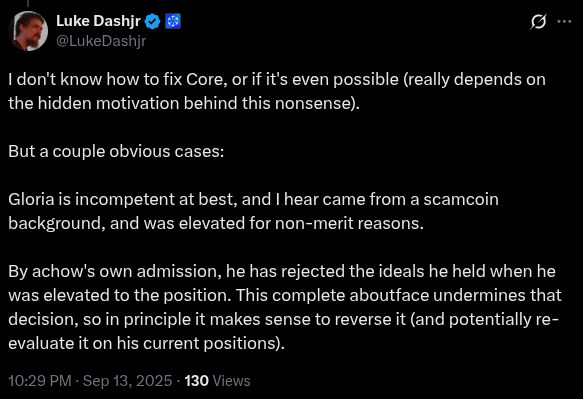Viewport: 583px width, 399px height.
Task: Click the Sep 13, 2025 date
Action: tap(128, 381)
